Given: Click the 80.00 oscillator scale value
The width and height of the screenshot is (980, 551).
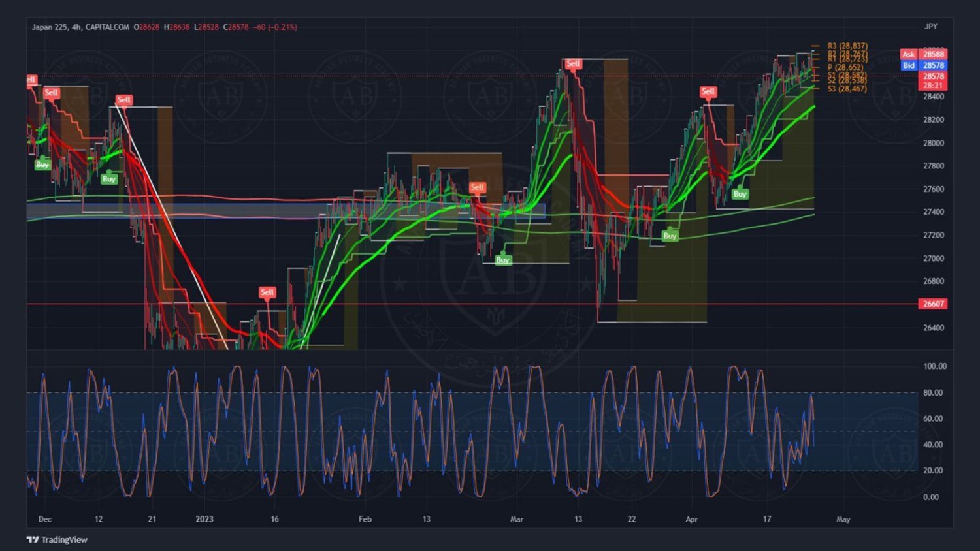Looking at the screenshot, I should pos(933,393).
